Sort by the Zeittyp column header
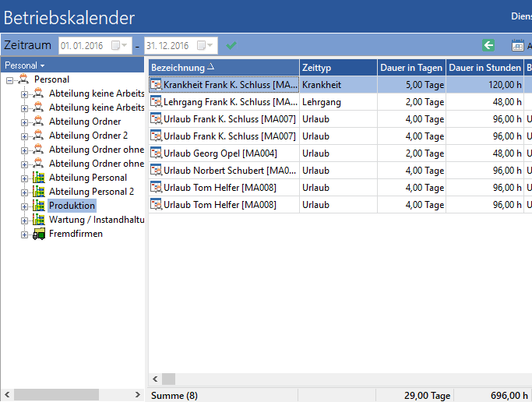This screenshot has width=532, height=402. coord(338,68)
